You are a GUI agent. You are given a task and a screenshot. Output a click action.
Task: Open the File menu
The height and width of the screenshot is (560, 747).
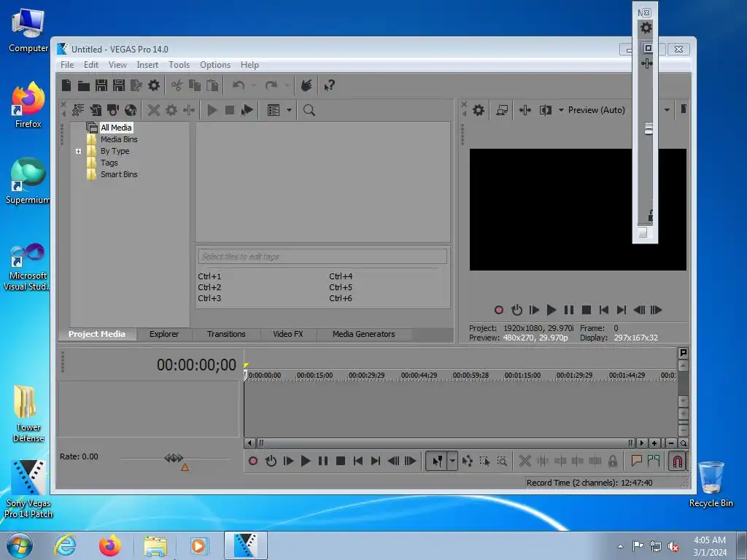point(67,65)
